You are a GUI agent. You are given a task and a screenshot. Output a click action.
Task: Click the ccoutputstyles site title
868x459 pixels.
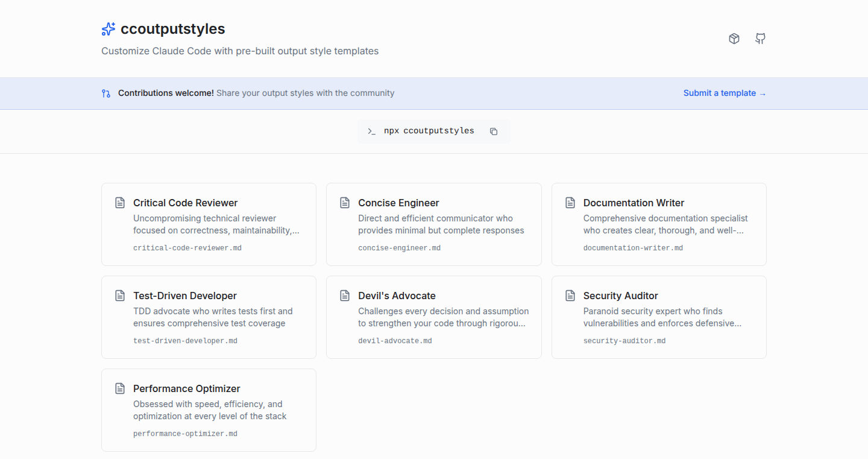click(x=173, y=29)
